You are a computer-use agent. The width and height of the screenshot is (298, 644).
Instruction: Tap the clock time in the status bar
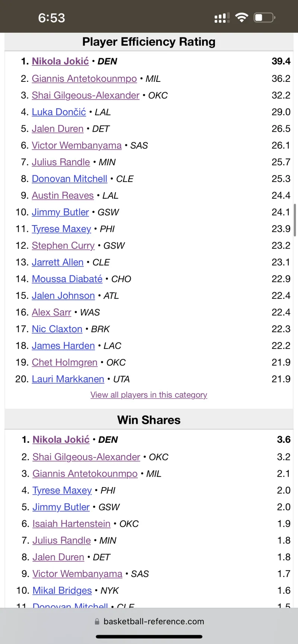tap(51, 17)
